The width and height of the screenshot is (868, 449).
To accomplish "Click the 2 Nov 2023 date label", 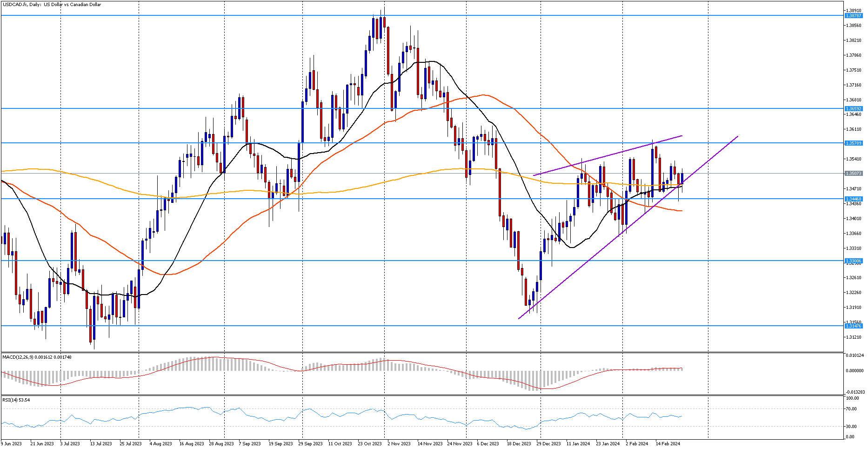I will [399, 444].
